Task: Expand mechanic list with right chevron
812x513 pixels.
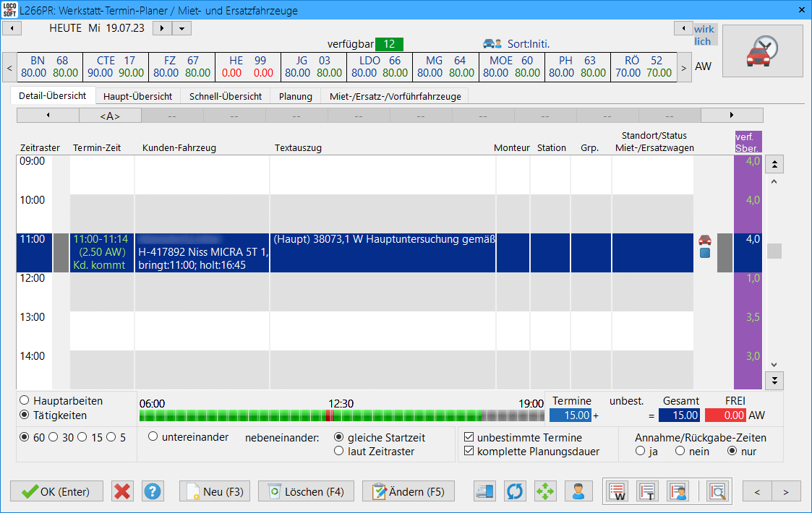Action: click(x=683, y=67)
